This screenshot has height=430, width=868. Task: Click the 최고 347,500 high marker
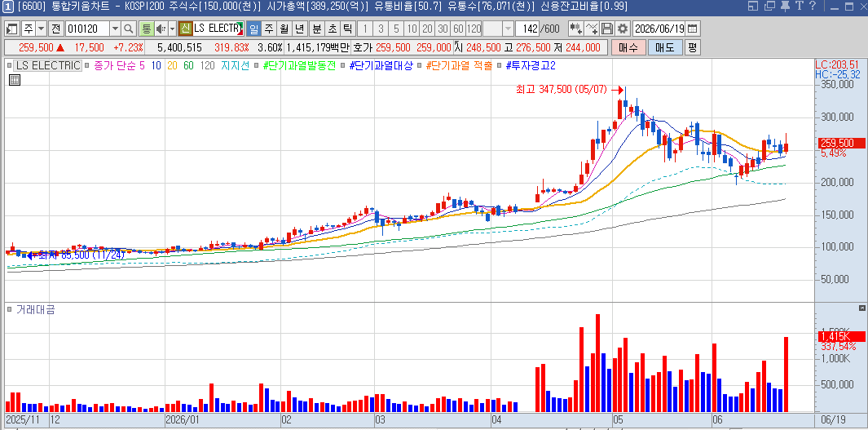(x=570, y=89)
